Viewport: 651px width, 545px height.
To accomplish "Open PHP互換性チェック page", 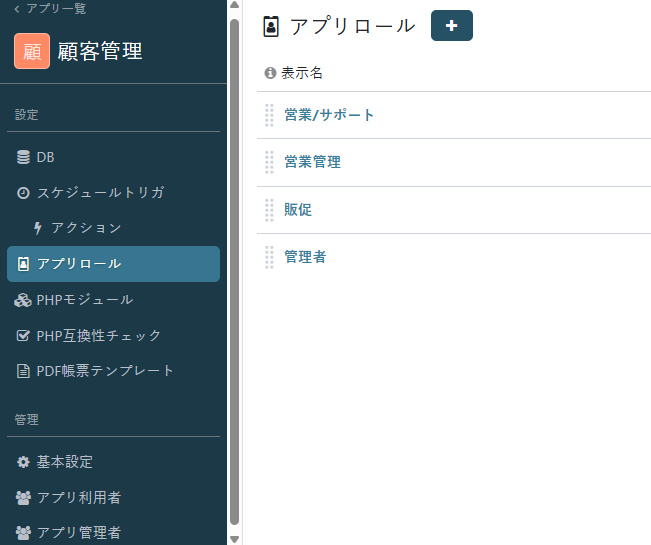I will tap(98, 335).
